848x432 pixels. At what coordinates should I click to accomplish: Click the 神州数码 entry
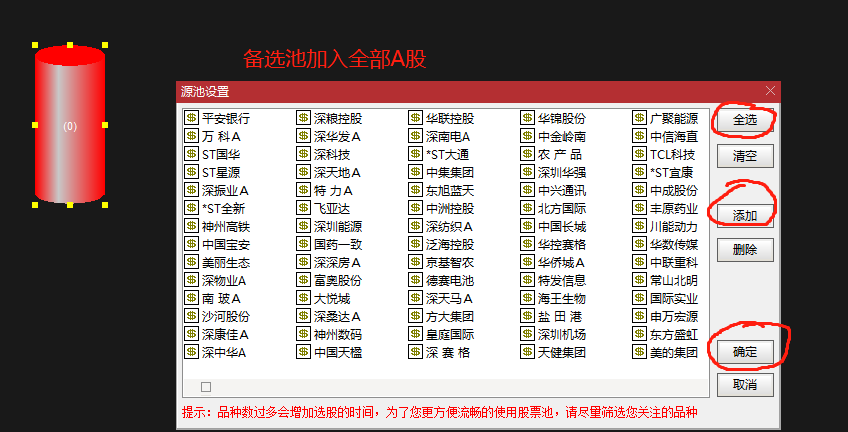pos(338,335)
